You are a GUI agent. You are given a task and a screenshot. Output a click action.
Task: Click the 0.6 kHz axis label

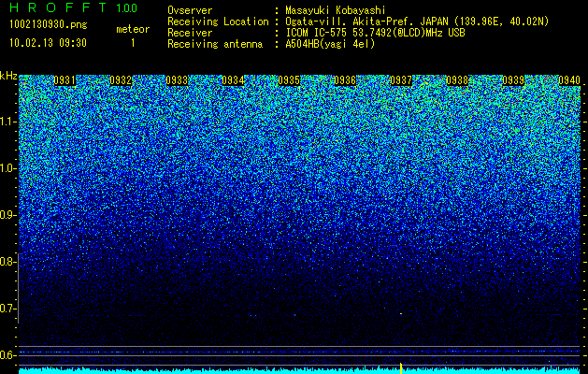point(7,355)
